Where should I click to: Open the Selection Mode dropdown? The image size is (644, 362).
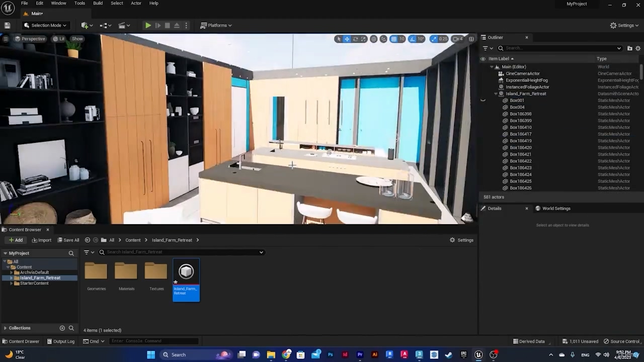(45, 25)
